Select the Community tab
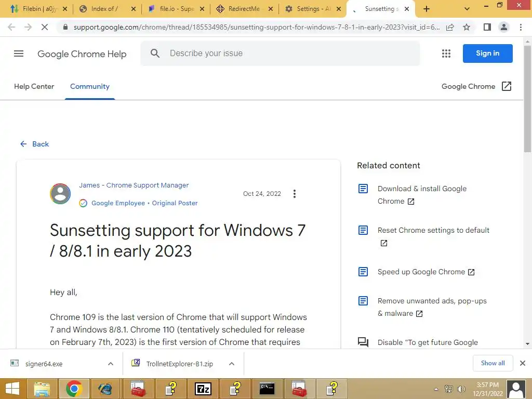Viewport: 532px width, 399px height. pyautogui.click(x=90, y=86)
